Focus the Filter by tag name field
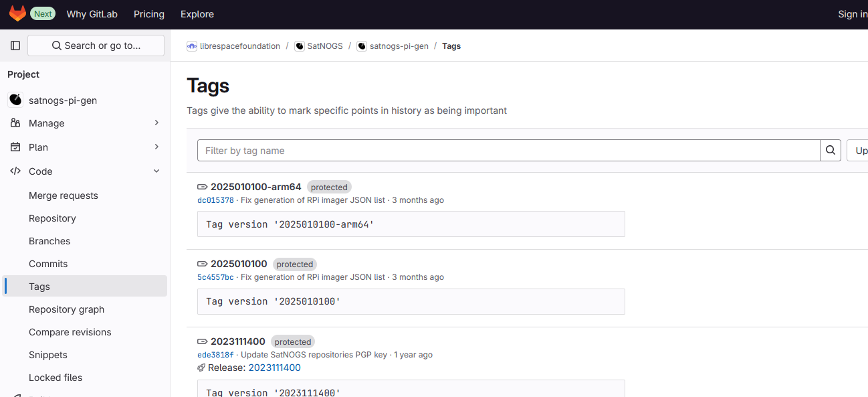The image size is (868, 397). pos(509,151)
